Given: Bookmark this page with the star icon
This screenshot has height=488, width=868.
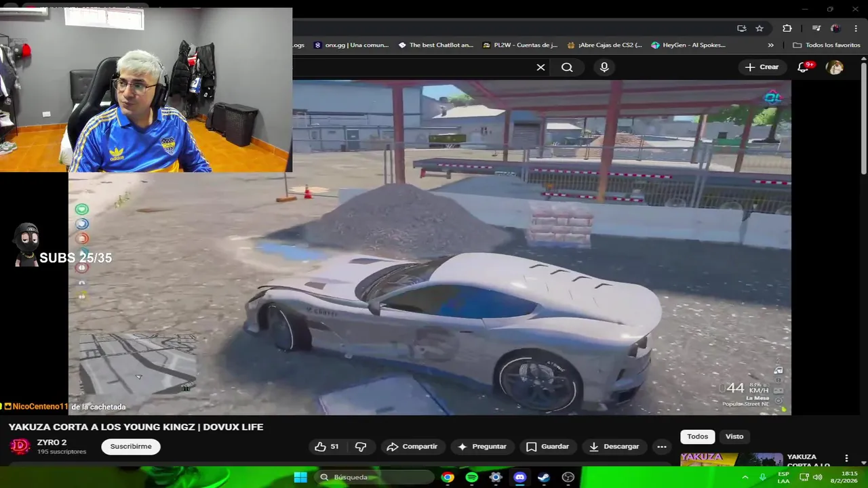Looking at the screenshot, I should click(759, 28).
